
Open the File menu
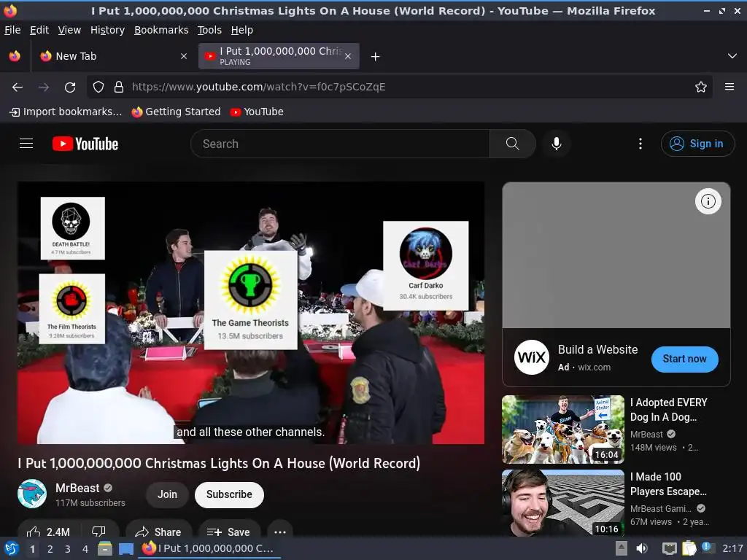(x=12, y=30)
